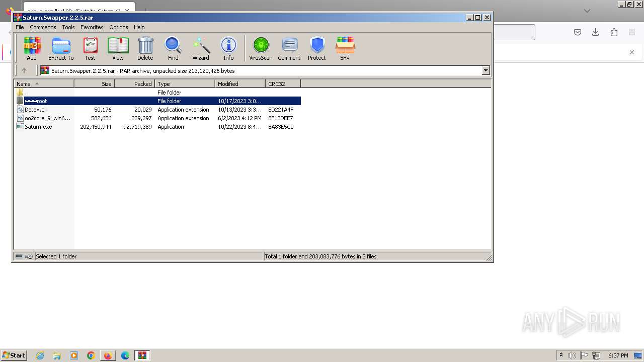The width and height of the screenshot is (644, 362).
Task: Run the Test archive tool
Action: 90,49
